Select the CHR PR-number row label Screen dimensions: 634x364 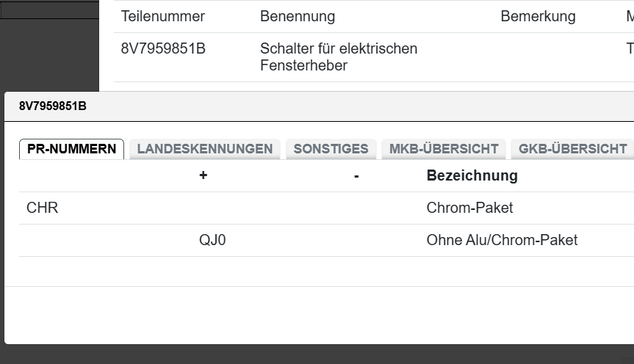point(42,208)
